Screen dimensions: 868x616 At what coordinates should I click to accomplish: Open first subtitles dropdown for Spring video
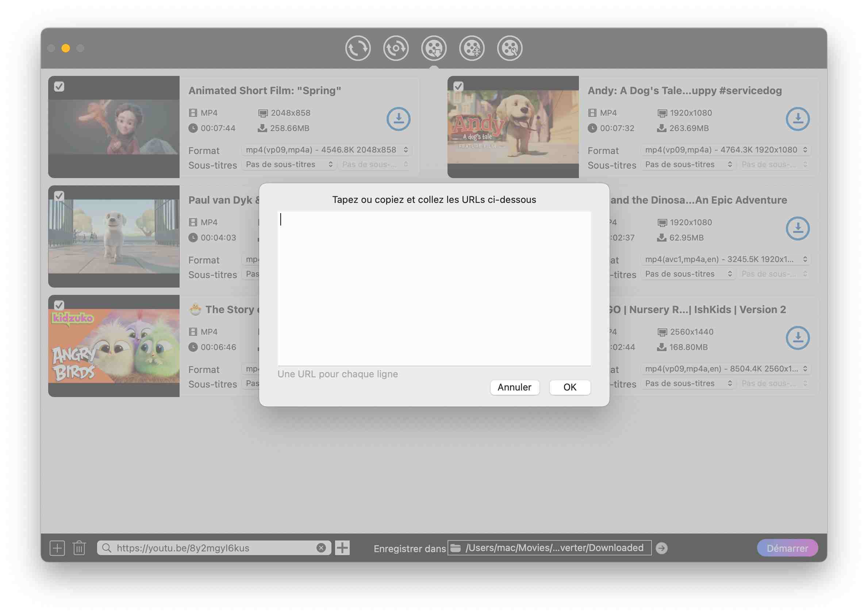pos(289,164)
